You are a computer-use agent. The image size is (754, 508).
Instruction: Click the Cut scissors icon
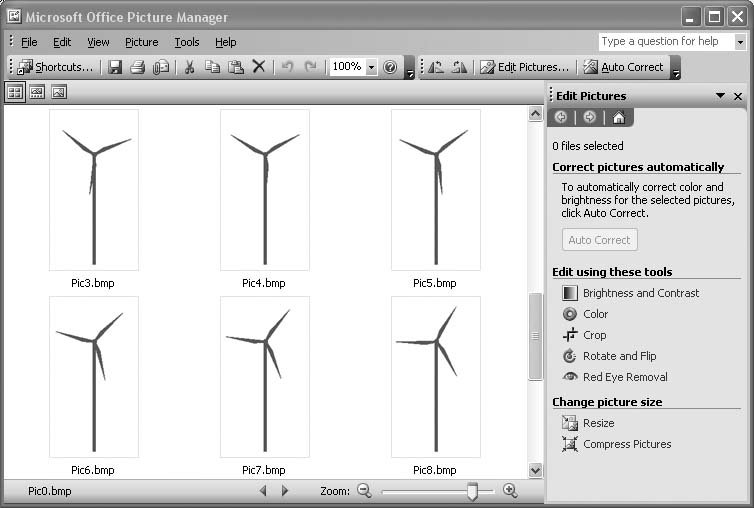[188, 67]
